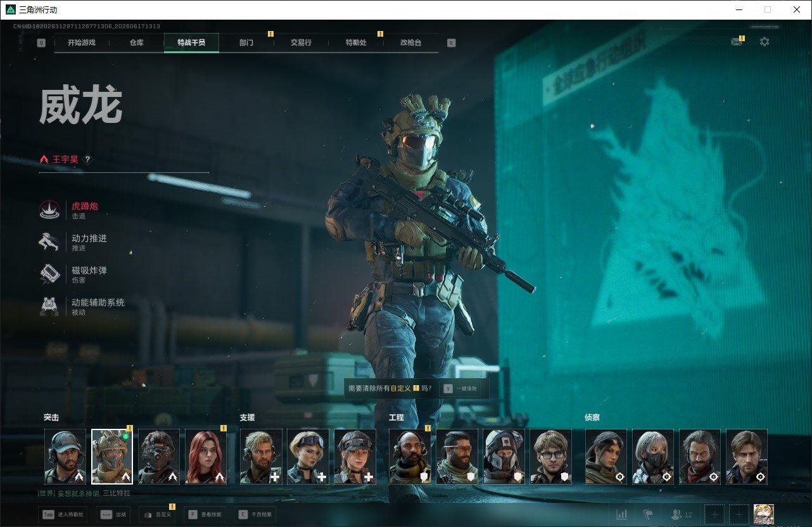Open the help question mark beside 王宇昊
Image resolution: width=812 pixels, height=527 pixels.
click(87, 160)
